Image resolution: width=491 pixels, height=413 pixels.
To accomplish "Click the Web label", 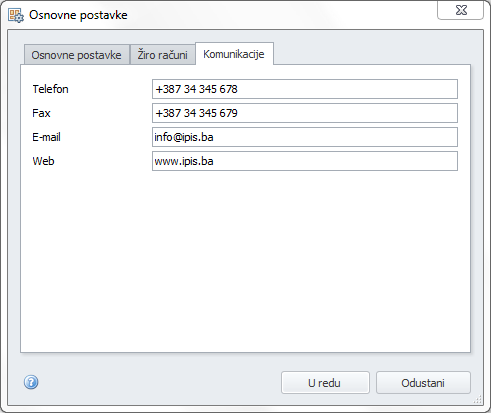I will (x=43, y=161).
